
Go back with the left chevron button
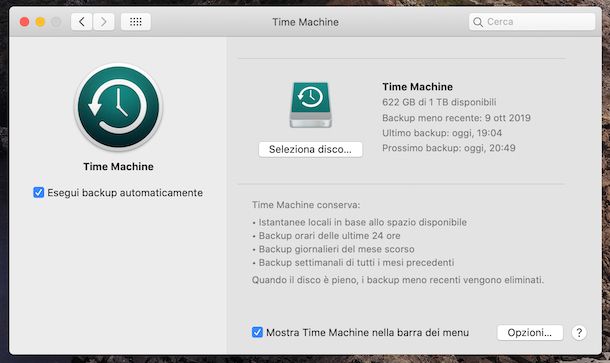point(82,22)
